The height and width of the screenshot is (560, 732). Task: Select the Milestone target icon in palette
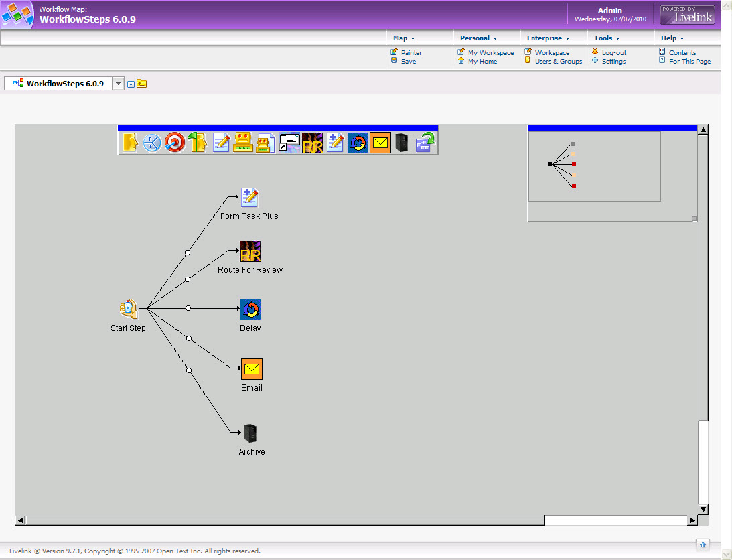(175, 143)
